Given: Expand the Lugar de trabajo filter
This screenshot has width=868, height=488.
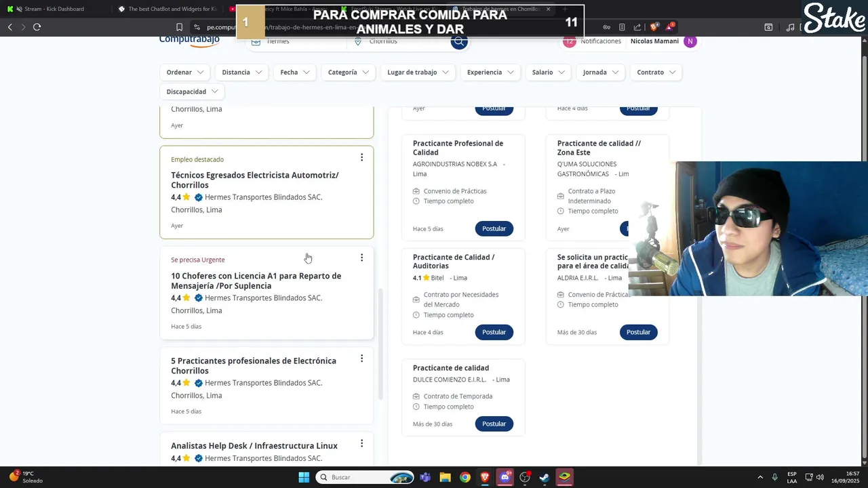Looking at the screenshot, I should tap(418, 73).
